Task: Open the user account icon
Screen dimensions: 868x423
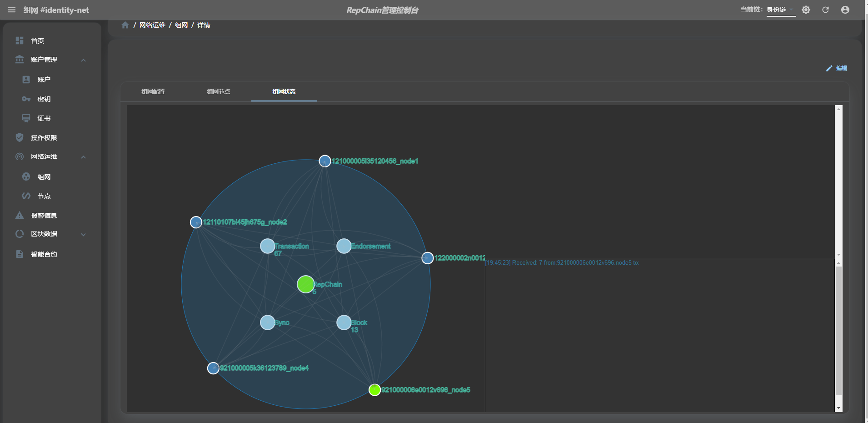Action: click(845, 10)
